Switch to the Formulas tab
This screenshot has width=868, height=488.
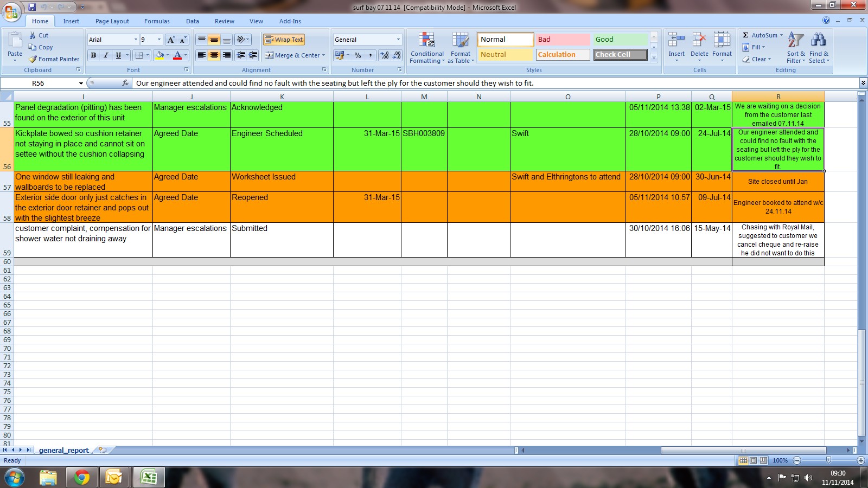(x=157, y=21)
